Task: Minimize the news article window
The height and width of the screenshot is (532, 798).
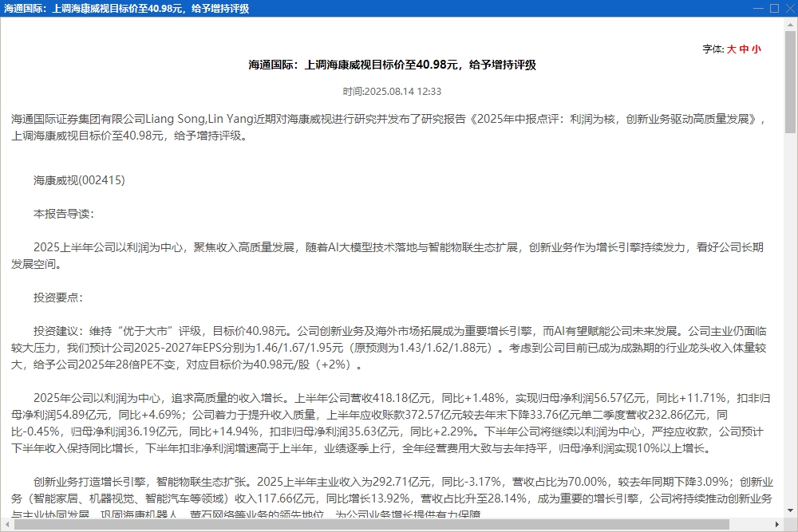Action: click(758, 8)
